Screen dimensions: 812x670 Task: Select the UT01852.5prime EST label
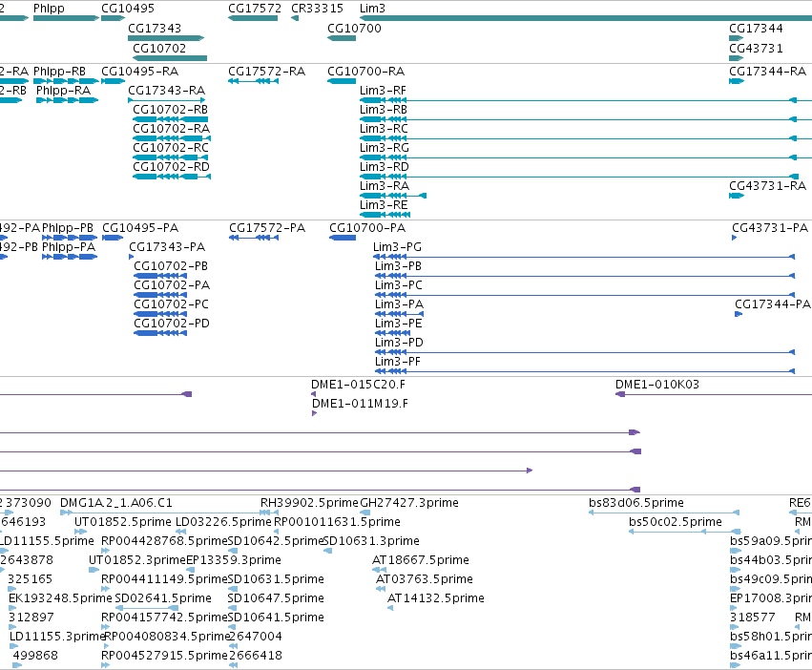pos(123,522)
